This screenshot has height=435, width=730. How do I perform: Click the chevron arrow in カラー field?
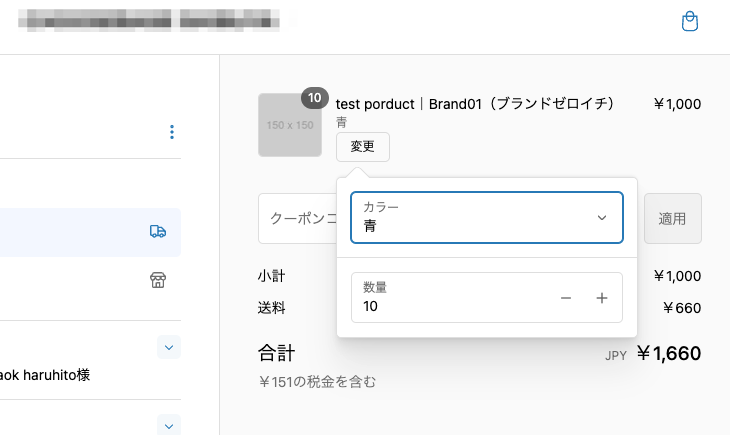[602, 218]
